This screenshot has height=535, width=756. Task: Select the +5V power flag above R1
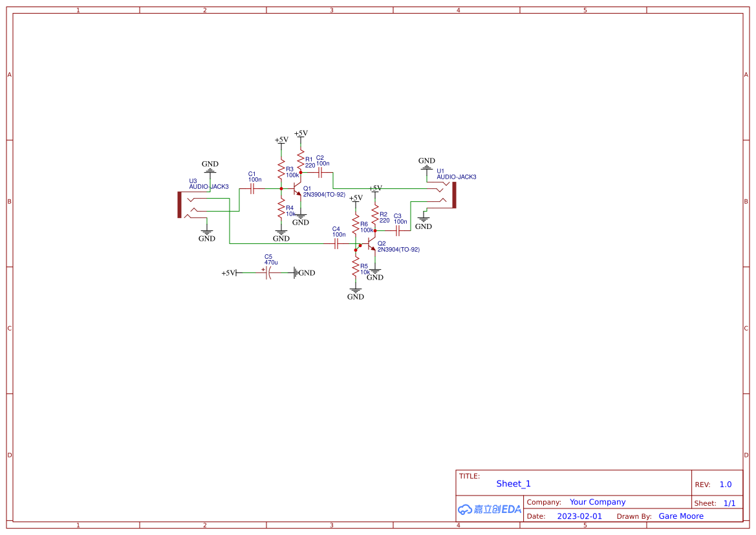click(x=300, y=134)
